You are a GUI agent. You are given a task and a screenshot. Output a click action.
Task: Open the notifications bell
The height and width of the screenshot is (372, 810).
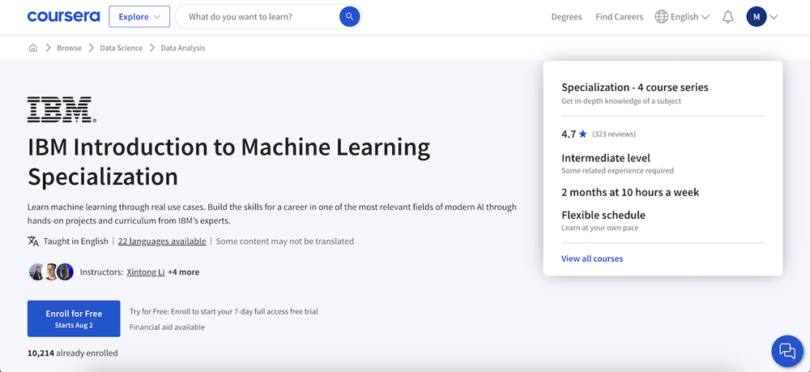point(728,17)
